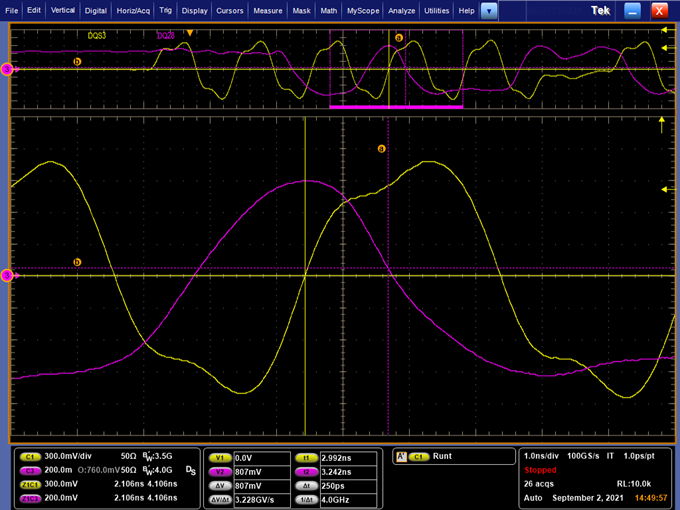Click the Stopped acquisition status
The height and width of the screenshot is (510, 680).
tap(541, 468)
